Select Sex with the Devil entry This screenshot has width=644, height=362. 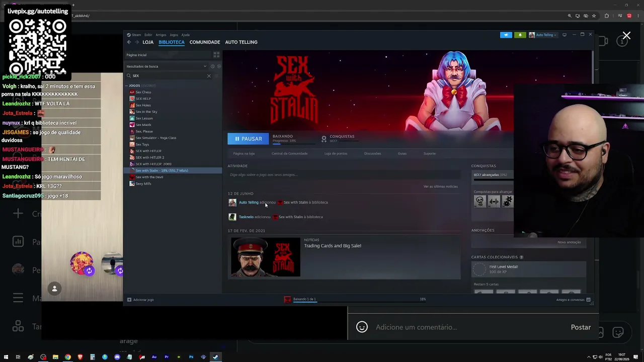click(x=149, y=177)
